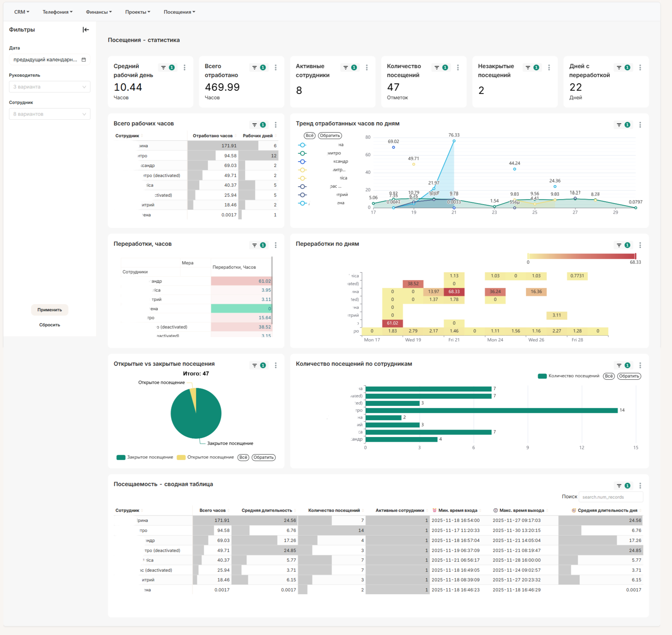Click filter icon on Всего отработано card
Viewport: 672px width, 635px height.
pos(254,67)
